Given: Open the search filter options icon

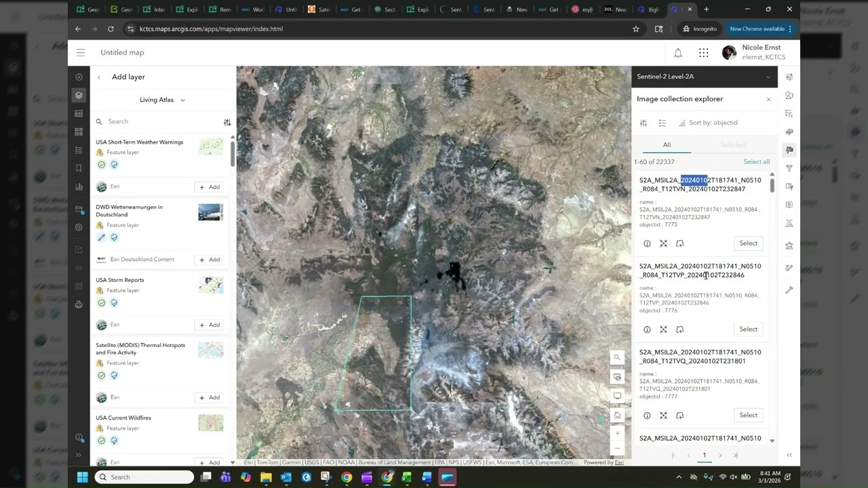Looking at the screenshot, I should [x=227, y=122].
